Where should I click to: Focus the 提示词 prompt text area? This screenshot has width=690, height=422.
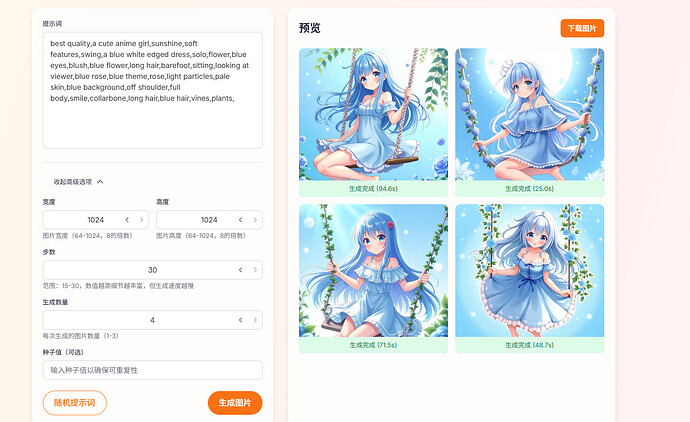coord(153,90)
